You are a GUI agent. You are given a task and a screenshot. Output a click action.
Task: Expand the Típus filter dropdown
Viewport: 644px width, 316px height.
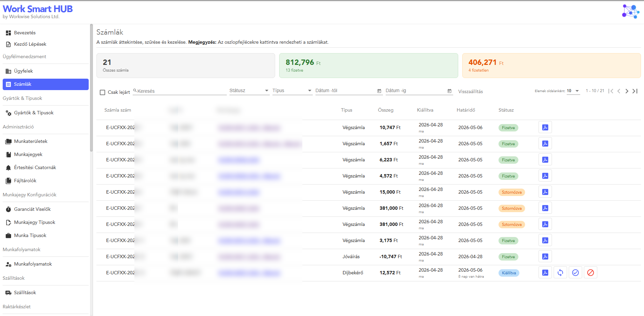(292, 91)
